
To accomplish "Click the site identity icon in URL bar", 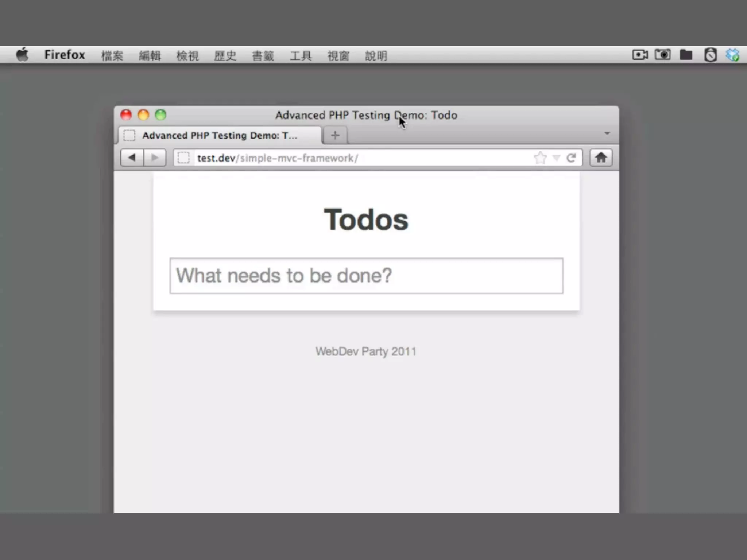I will (183, 158).
